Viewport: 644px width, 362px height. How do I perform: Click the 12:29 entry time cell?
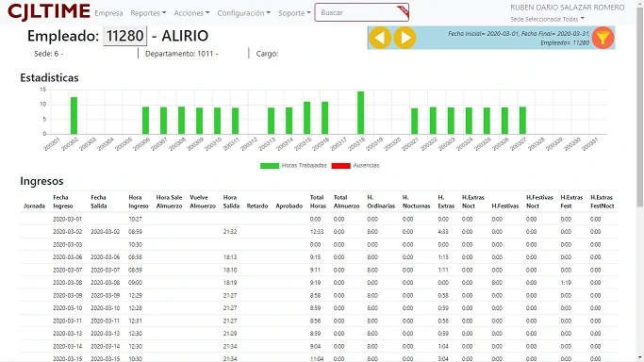pos(136,295)
